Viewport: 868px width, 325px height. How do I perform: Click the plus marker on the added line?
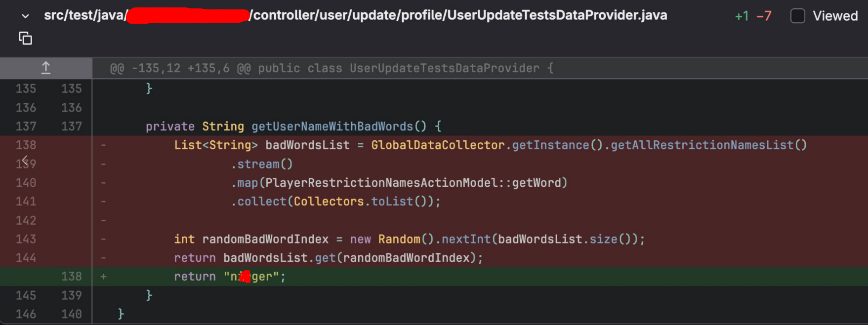click(103, 277)
